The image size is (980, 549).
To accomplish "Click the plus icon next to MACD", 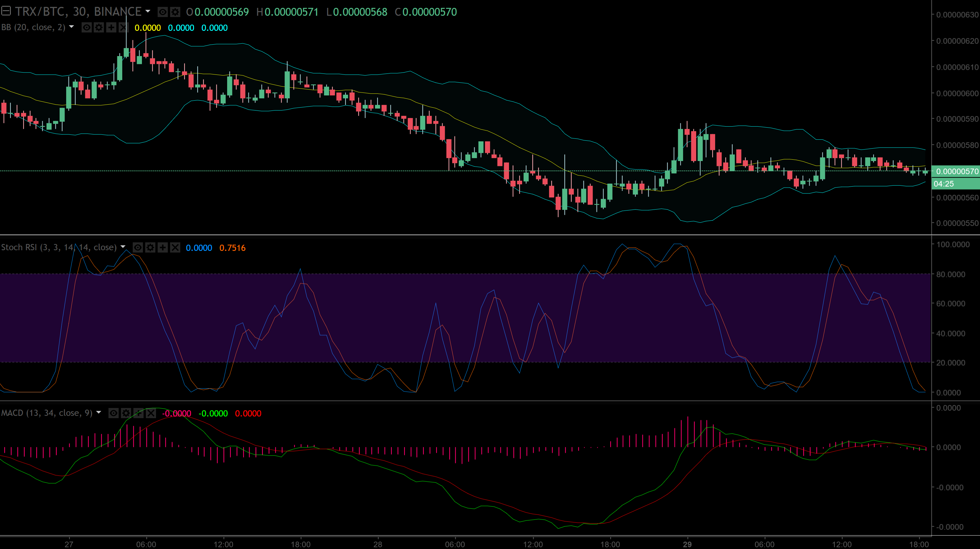I will tap(138, 413).
